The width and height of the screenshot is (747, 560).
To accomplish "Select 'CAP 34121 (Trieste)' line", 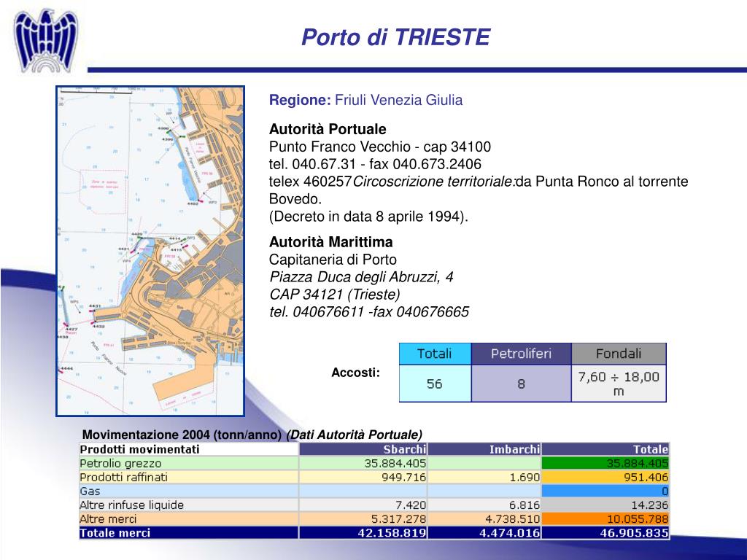I will (335, 295).
